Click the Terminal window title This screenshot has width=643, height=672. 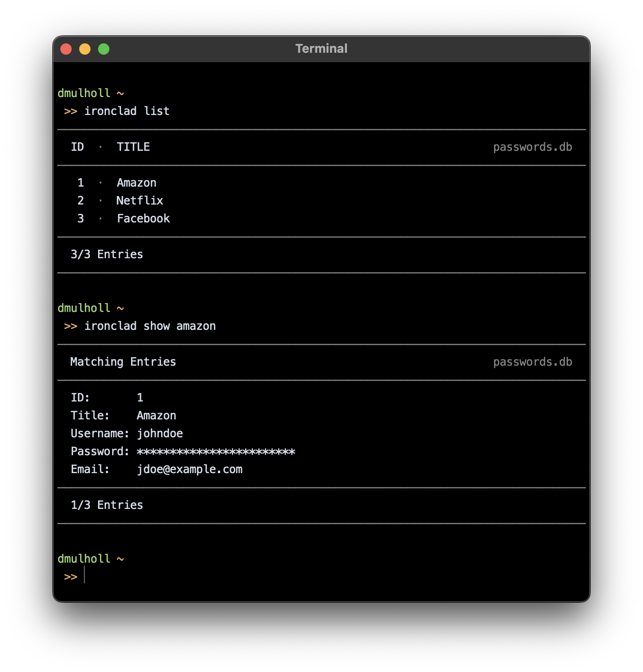(321, 48)
